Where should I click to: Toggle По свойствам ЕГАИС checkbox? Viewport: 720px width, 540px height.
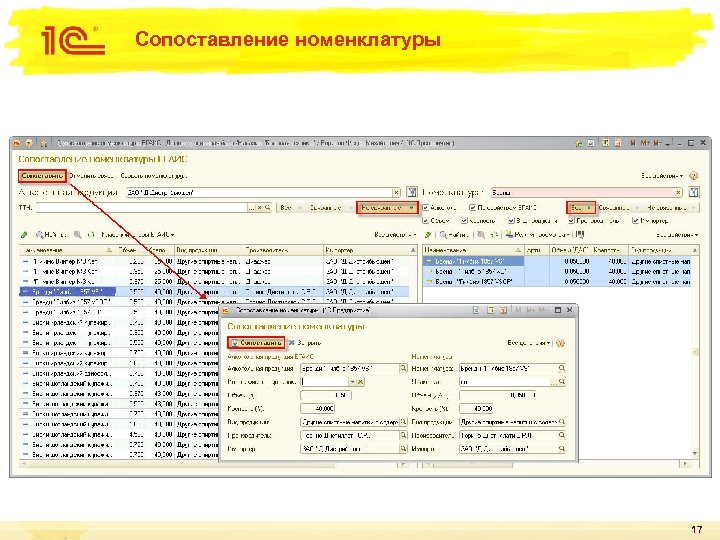[472, 208]
